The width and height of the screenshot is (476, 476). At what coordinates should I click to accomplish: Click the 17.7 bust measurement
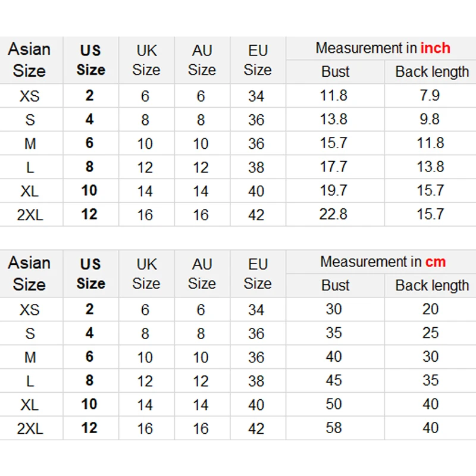click(x=333, y=167)
